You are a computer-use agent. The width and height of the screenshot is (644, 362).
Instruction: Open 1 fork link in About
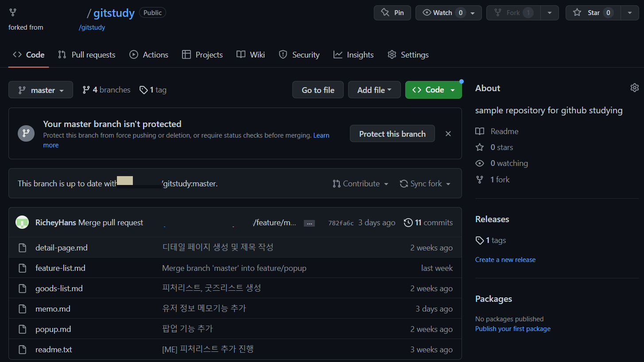[493, 180]
